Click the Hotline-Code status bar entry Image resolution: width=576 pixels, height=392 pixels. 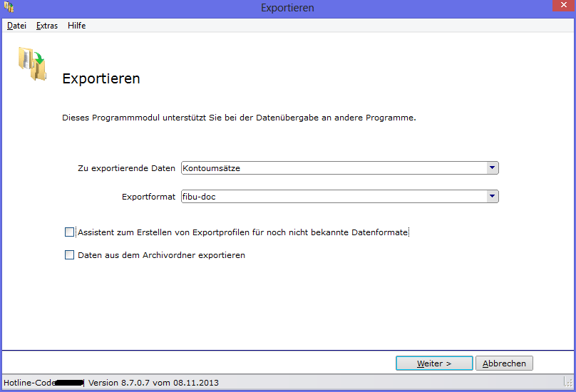point(43,383)
